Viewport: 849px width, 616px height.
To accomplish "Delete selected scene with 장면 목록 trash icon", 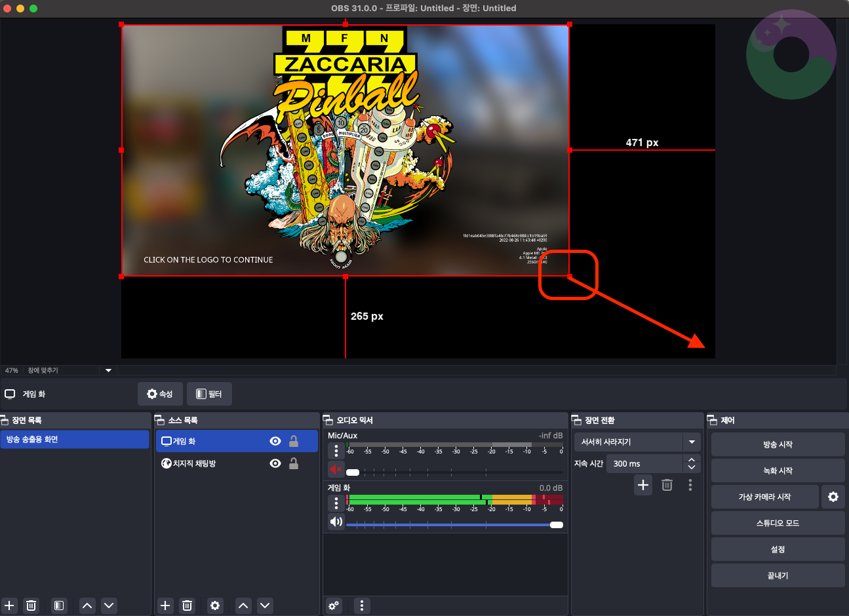I will [31, 606].
